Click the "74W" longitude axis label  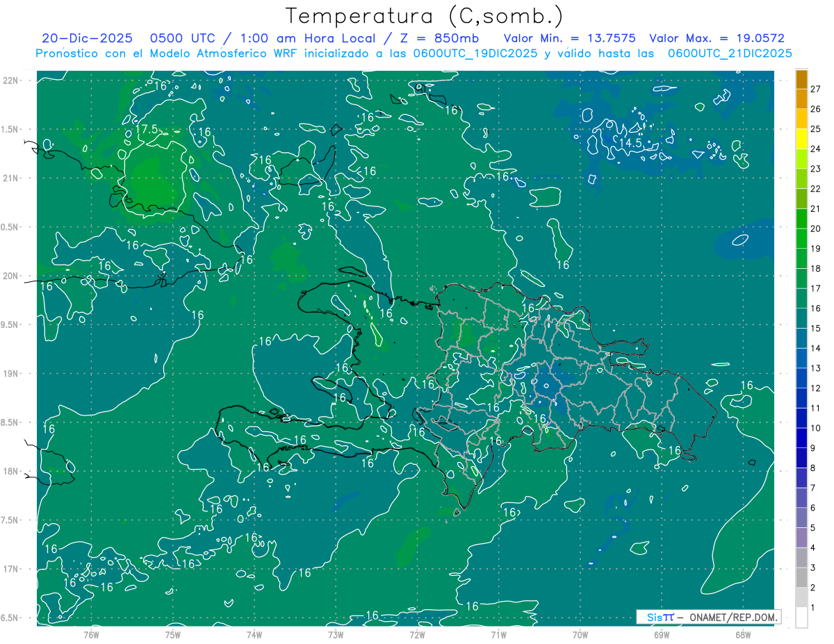click(x=254, y=634)
